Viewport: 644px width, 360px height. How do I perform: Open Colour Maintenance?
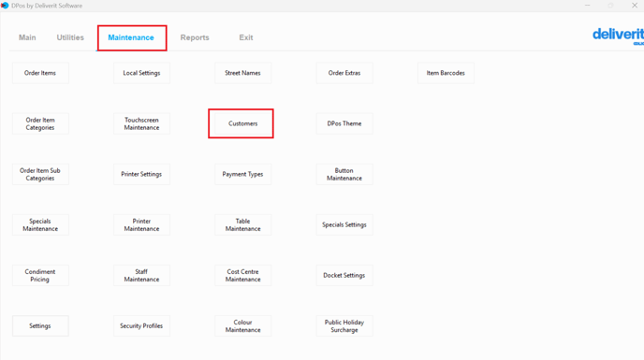coord(242,326)
